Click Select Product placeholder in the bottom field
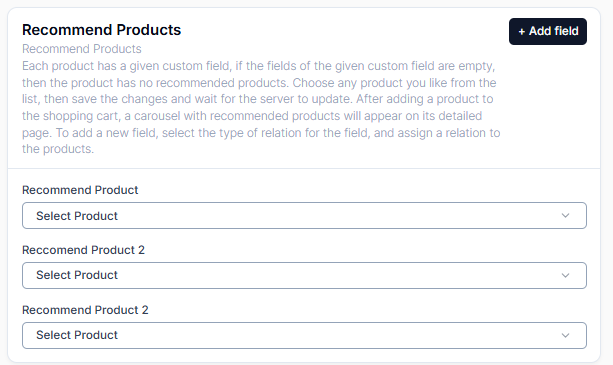Viewport: 613px width, 365px height. pyautogui.click(x=77, y=335)
